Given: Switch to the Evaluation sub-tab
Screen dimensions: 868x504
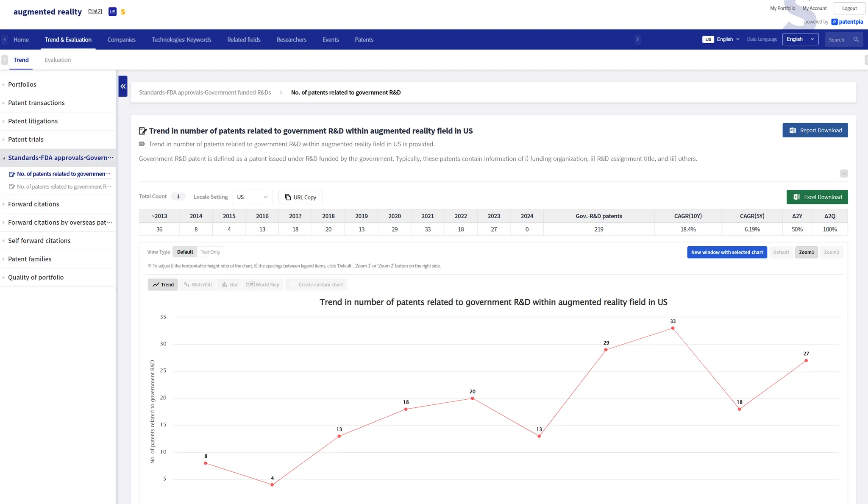Looking at the screenshot, I should click(x=58, y=60).
